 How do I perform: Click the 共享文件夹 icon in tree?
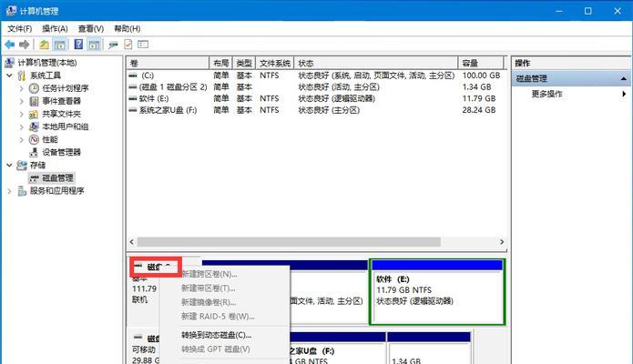(34, 114)
